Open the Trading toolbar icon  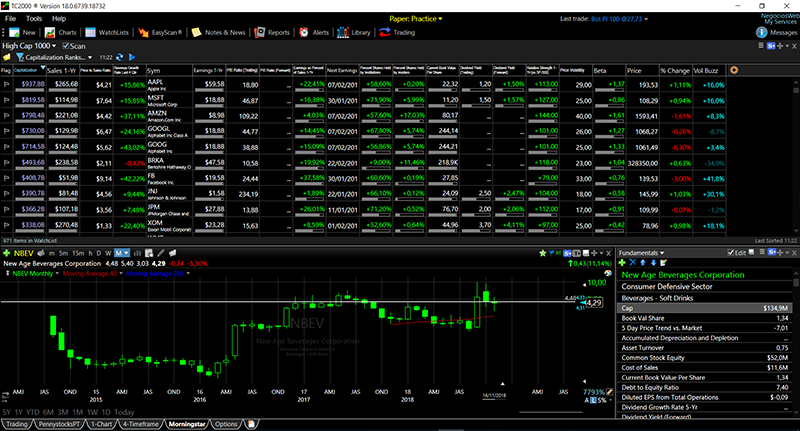(385, 33)
